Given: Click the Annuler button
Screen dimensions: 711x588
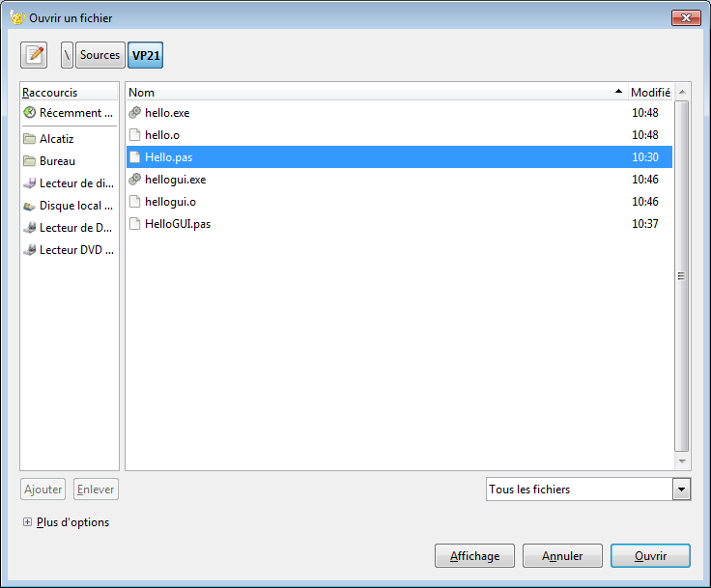Looking at the screenshot, I should click(562, 556).
